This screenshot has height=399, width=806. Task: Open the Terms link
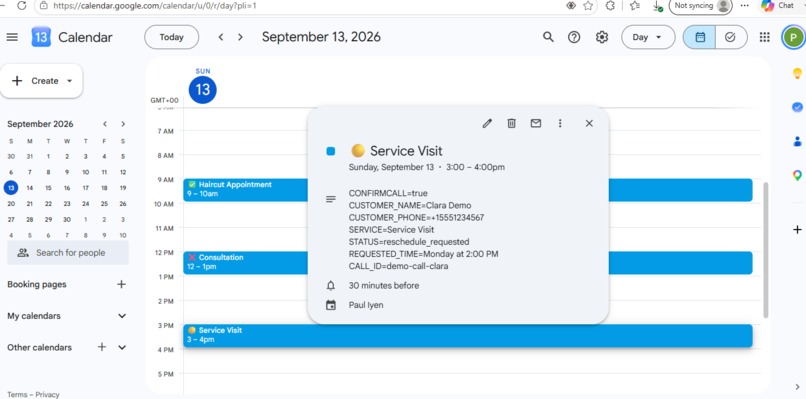[17, 394]
